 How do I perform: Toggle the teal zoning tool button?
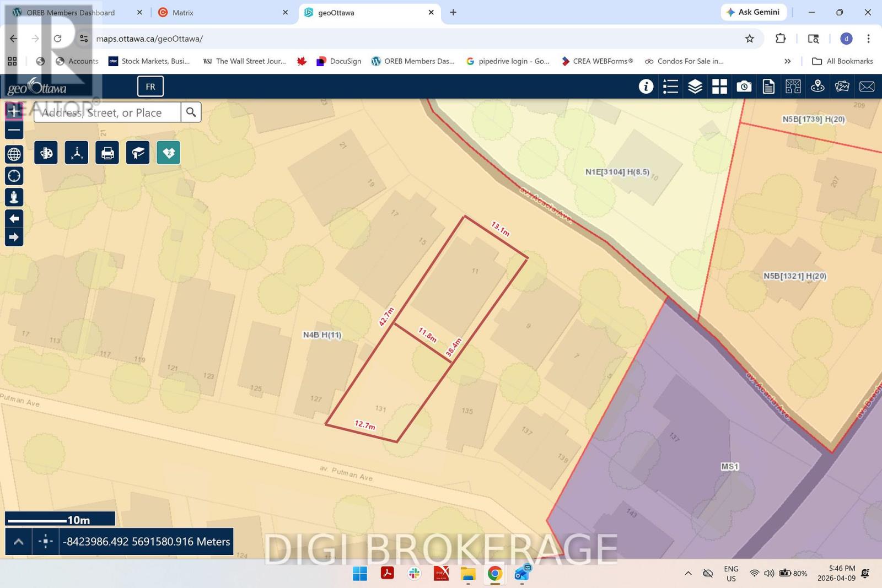point(169,153)
